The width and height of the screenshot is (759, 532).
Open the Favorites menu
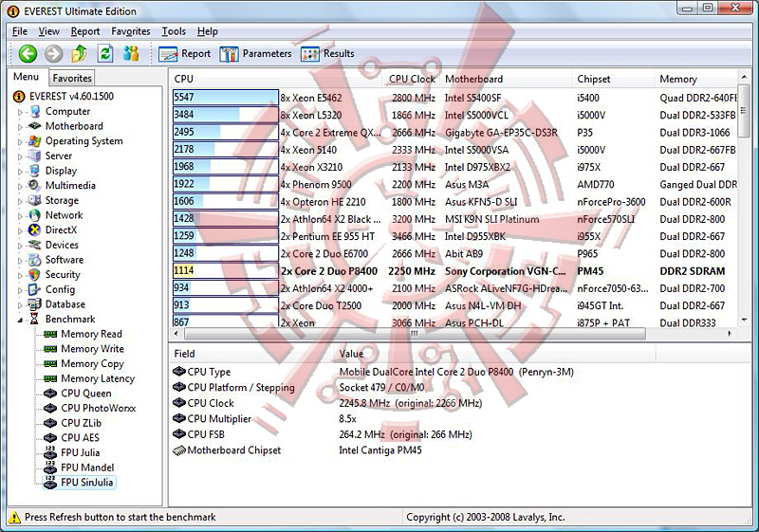[131, 31]
